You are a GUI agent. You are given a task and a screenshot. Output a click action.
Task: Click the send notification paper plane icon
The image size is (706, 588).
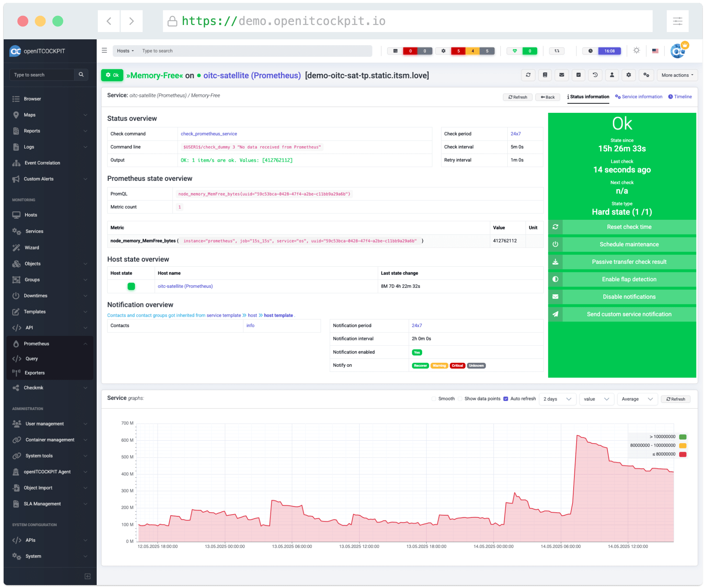555,314
